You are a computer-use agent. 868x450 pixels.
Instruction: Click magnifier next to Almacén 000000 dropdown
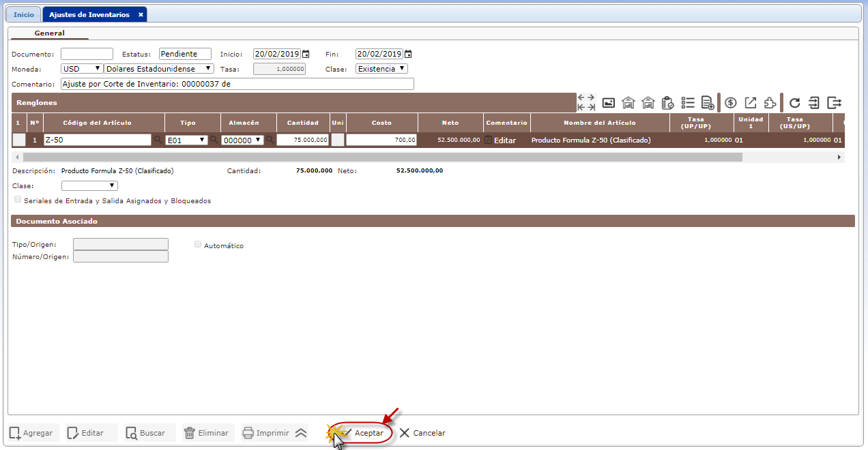point(270,140)
